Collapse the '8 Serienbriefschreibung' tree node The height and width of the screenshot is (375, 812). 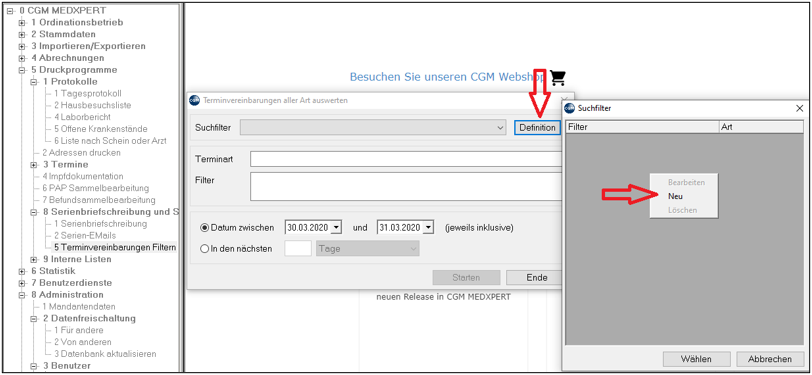[x=33, y=212]
